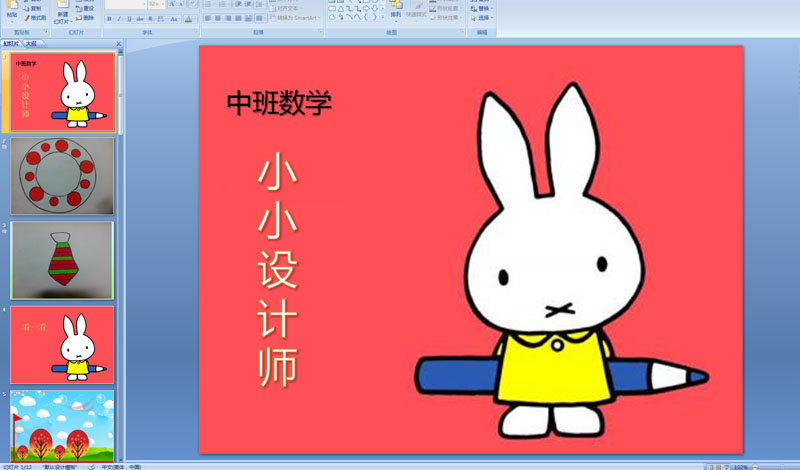The image size is (800, 470).
Task: Increase font size with grow-font button
Action: [172, 4]
